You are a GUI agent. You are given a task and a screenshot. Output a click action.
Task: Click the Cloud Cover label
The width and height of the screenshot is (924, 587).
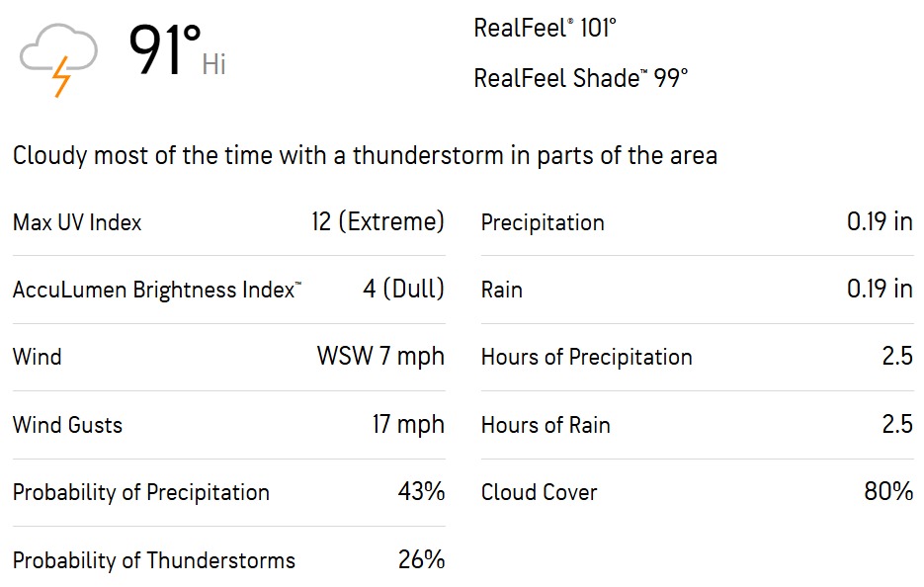[x=539, y=492]
